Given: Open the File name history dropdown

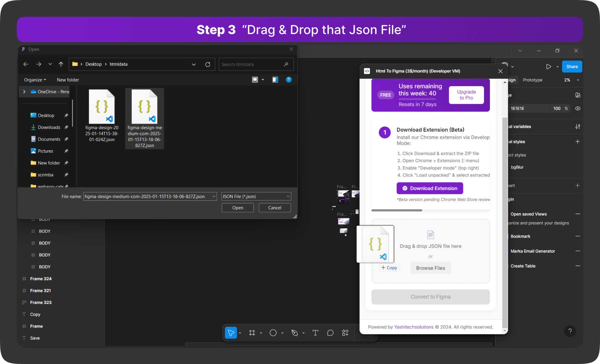Looking at the screenshot, I should coord(214,196).
